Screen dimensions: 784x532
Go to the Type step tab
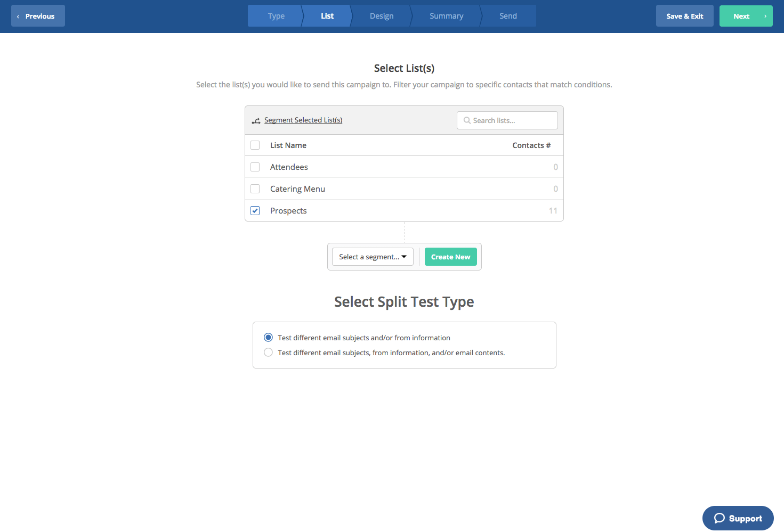click(276, 16)
